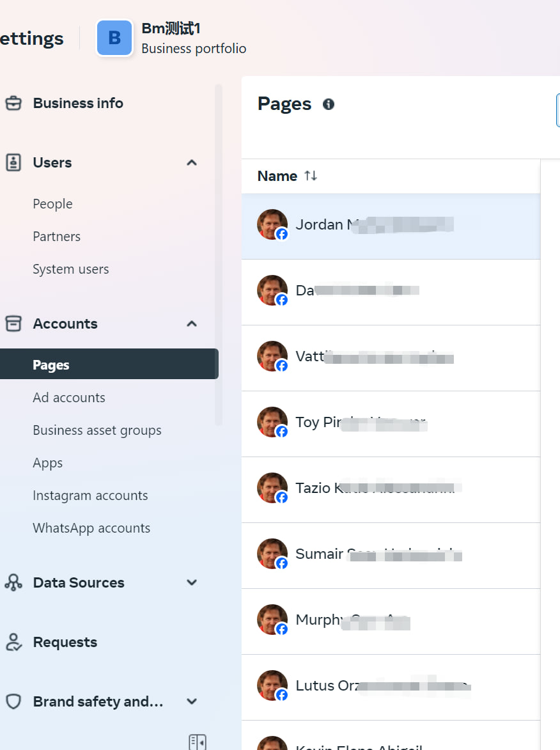
Task: Click the Toy Pir page avatar
Action: [272, 422]
